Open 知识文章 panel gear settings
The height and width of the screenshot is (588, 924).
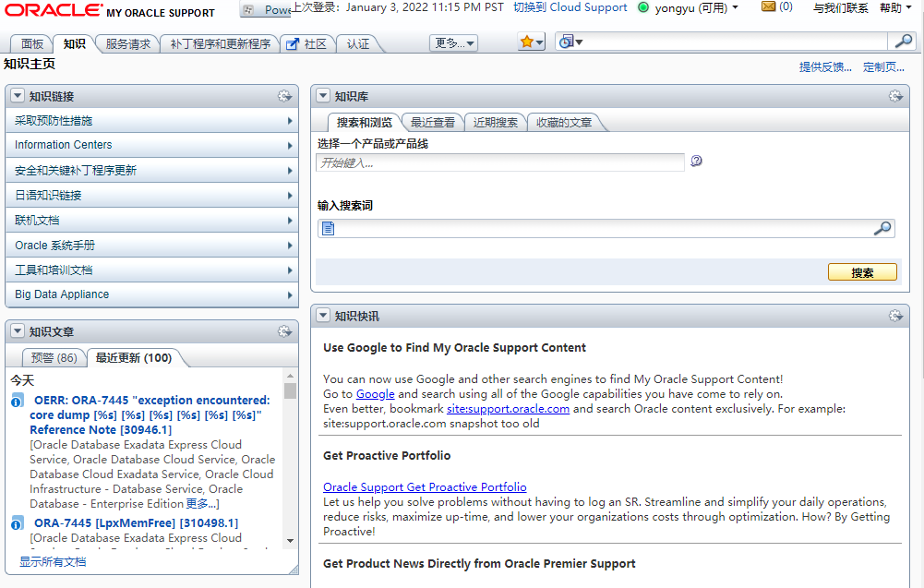[284, 331]
